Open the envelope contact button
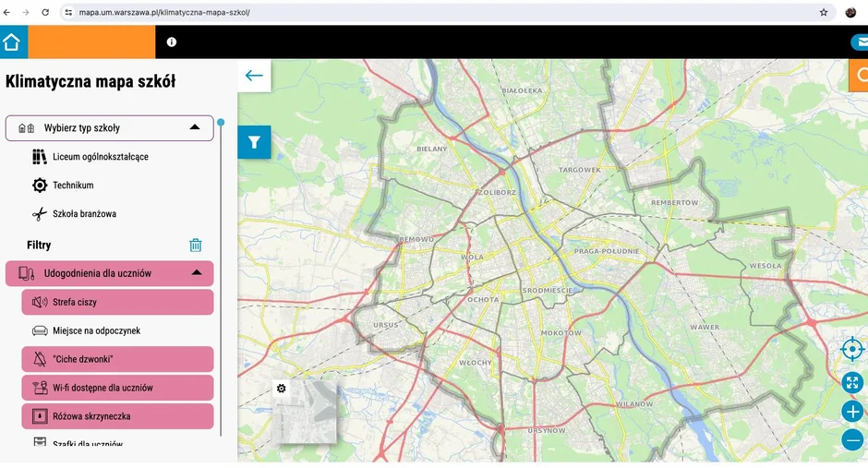The width and height of the screenshot is (868, 468). pos(860,42)
